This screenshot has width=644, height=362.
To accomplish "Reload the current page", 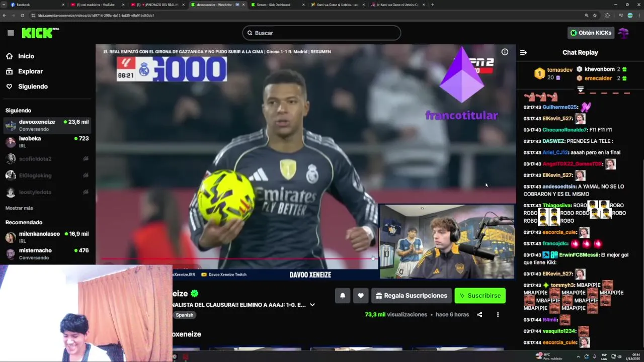I will (x=22, y=16).
